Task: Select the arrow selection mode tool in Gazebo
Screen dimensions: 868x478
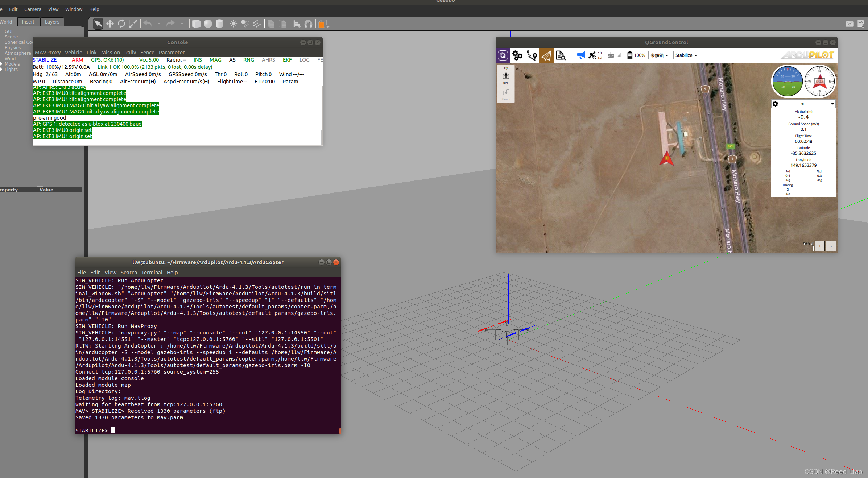Action: click(98, 24)
